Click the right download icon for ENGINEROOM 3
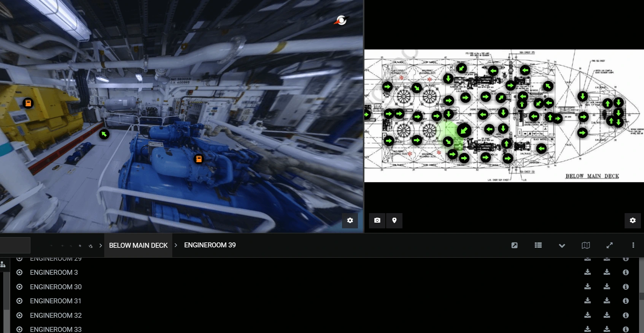 (x=607, y=272)
